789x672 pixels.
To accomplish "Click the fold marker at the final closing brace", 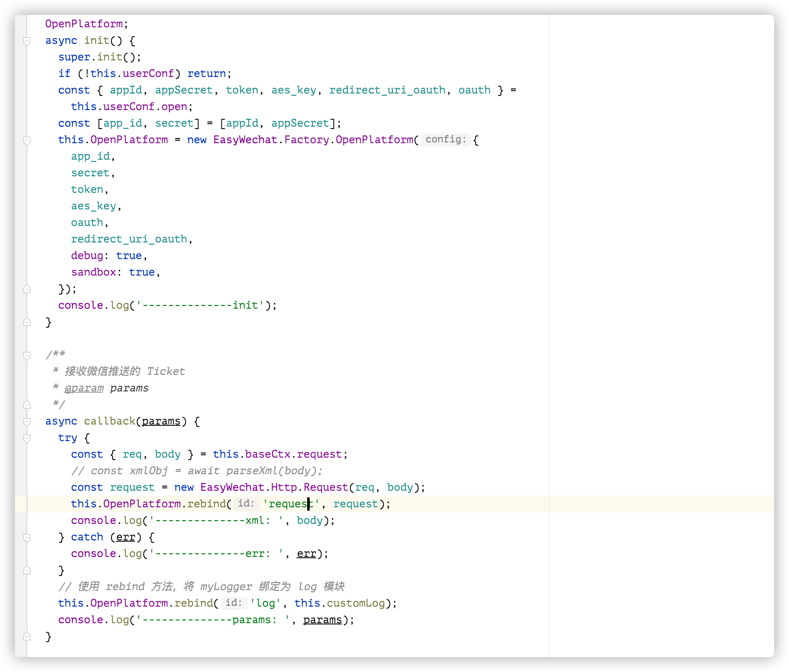I will click(x=27, y=636).
